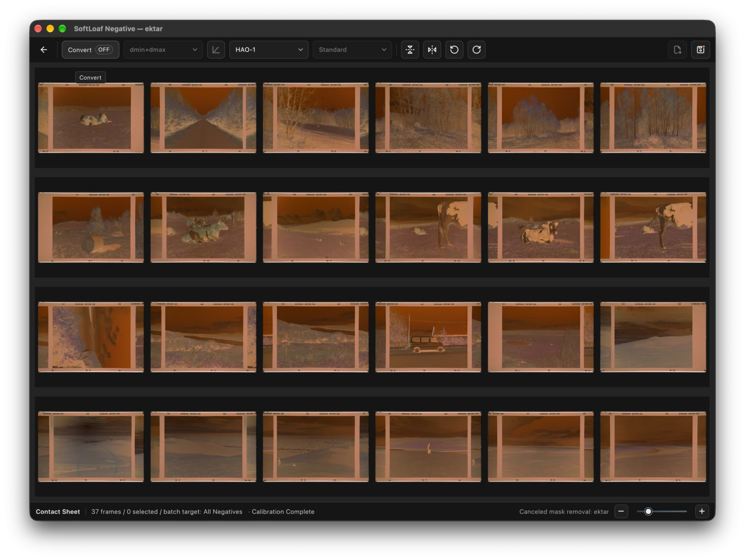Screen dimensions: 745x560
Task: Click the Calibration Complete status text
Action: [283, 512]
